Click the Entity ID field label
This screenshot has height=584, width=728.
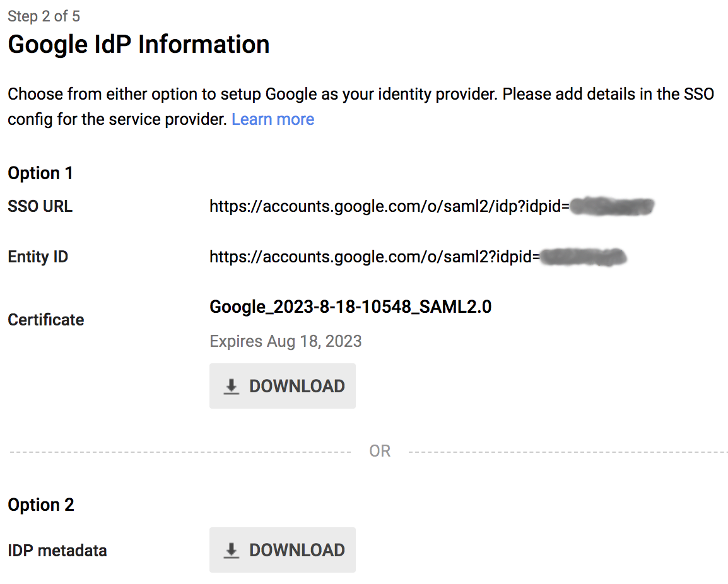pyautogui.click(x=38, y=256)
